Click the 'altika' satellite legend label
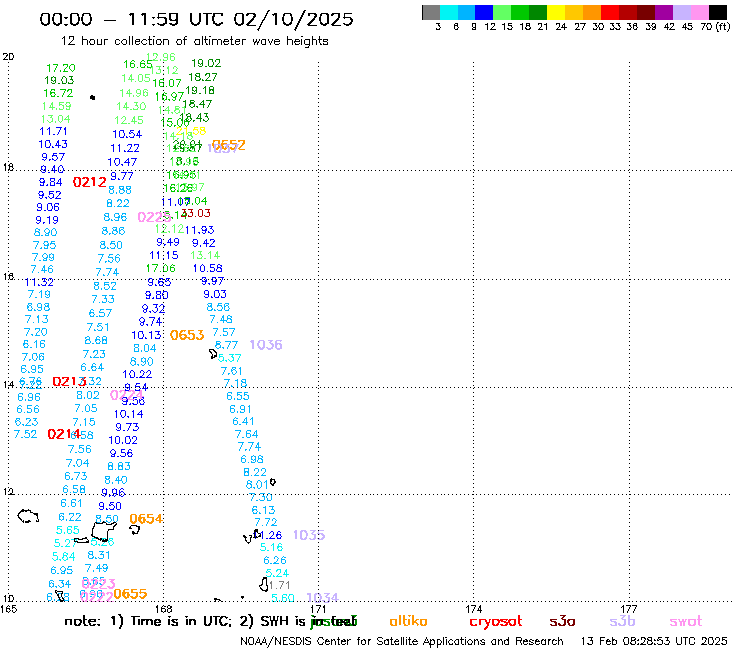 [408, 621]
